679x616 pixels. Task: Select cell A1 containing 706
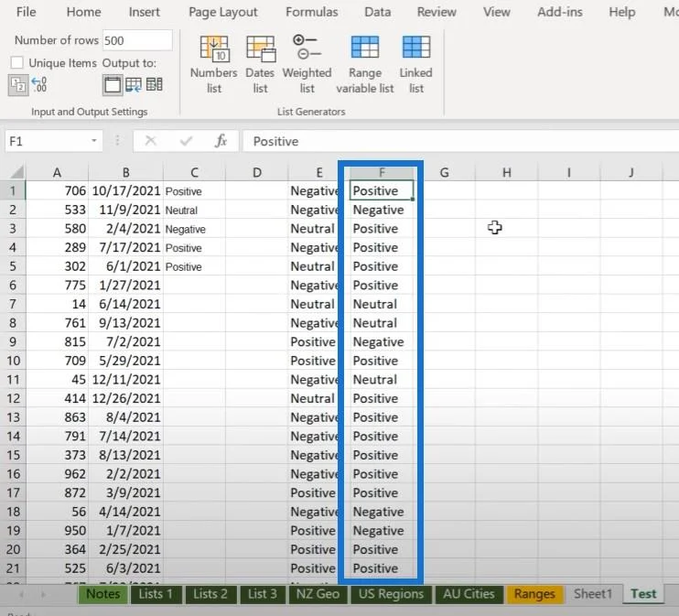pos(57,190)
